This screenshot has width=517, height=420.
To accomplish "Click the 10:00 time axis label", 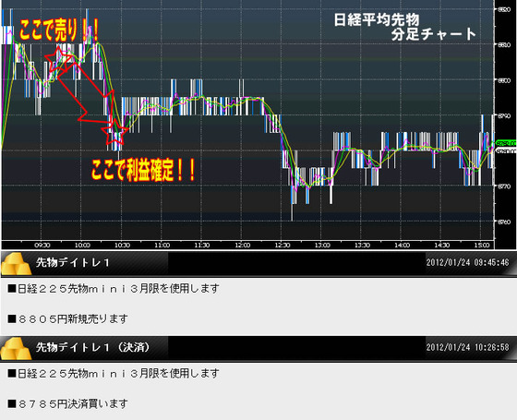I will pyautogui.click(x=82, y=246).
